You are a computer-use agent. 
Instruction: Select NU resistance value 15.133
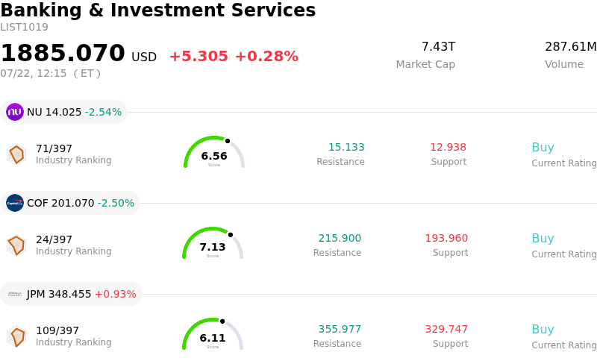[x=346, y=147]
